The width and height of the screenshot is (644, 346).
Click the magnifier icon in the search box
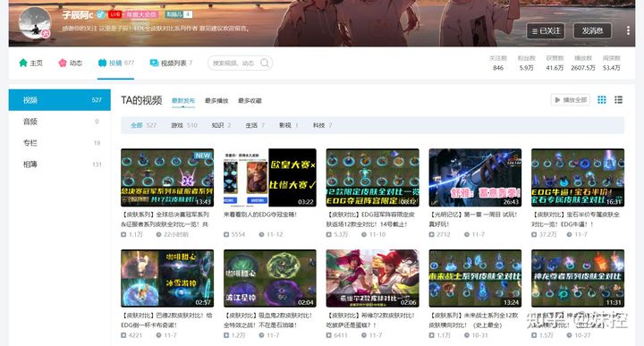265,63
